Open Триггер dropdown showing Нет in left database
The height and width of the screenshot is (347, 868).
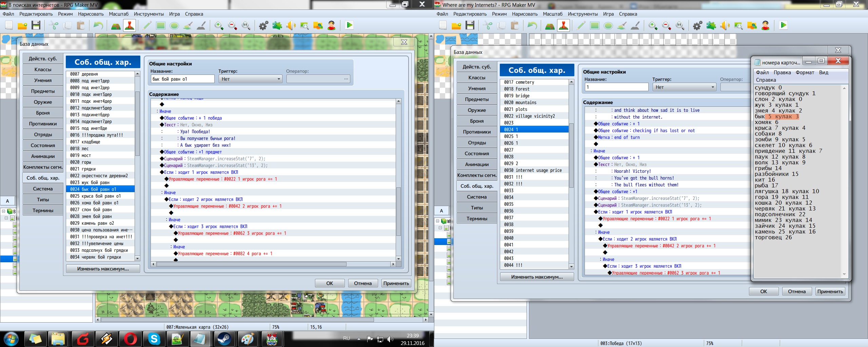tap(250, 79)
